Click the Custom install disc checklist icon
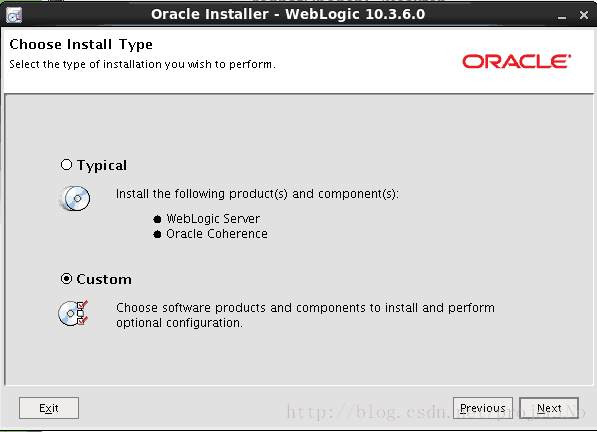597x432 pixels. (x=73, y=313)
